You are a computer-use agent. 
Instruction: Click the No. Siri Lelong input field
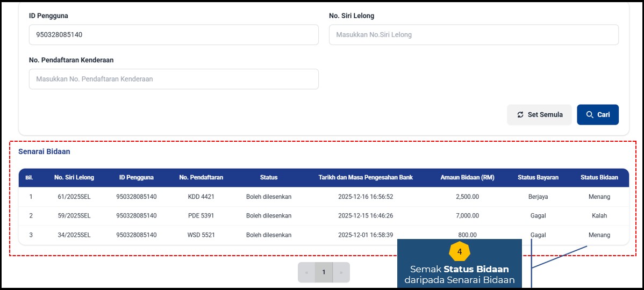coord(473,35)
